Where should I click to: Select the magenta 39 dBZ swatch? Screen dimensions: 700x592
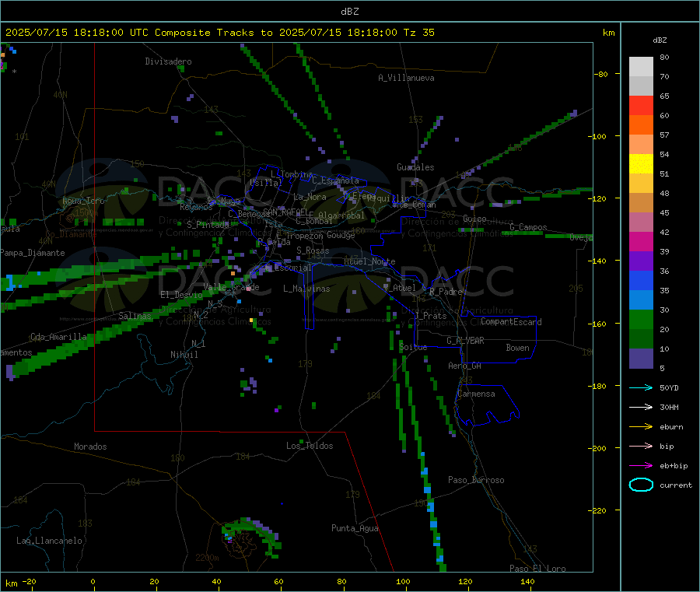641,241
